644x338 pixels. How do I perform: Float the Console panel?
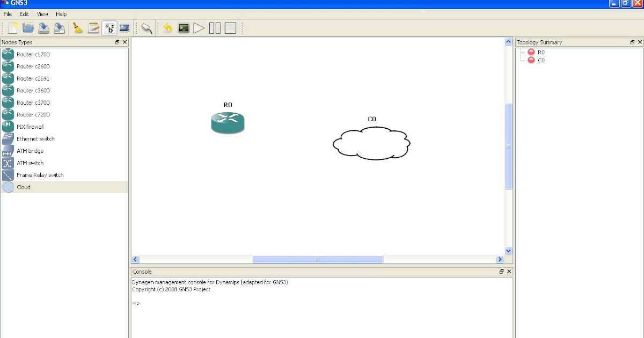tap(502, 271)
